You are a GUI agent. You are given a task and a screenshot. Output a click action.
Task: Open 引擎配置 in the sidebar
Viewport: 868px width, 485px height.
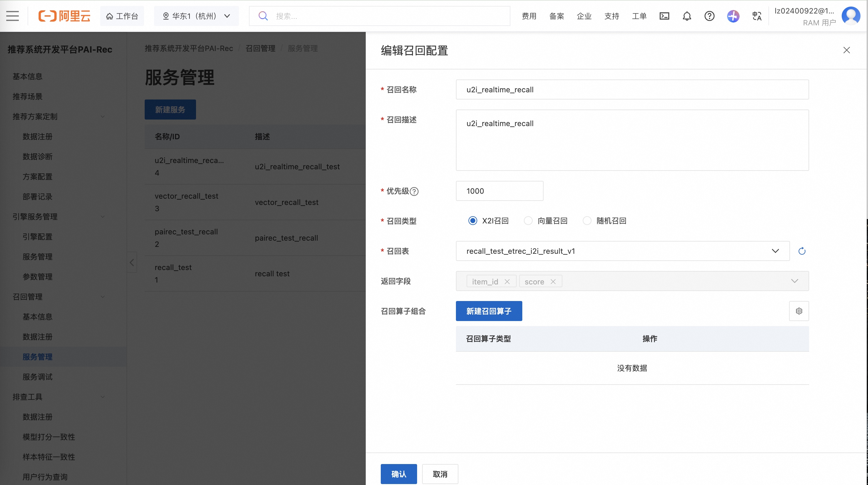click(x=37, y=237)
